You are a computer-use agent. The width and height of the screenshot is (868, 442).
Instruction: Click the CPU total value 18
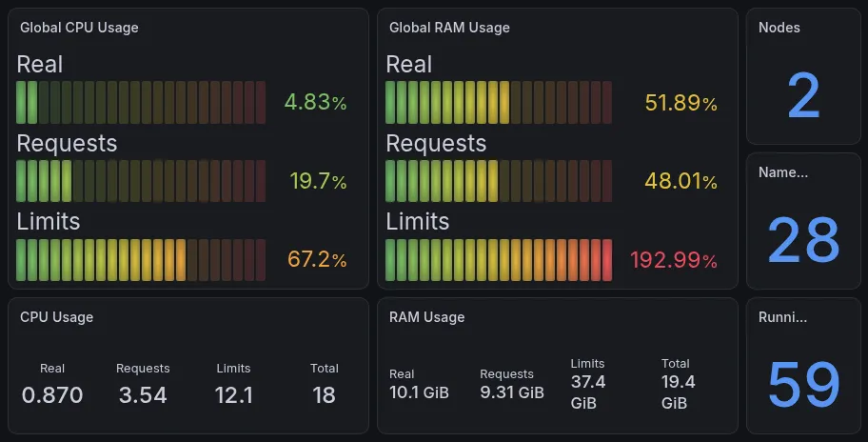tap(324, 395)
